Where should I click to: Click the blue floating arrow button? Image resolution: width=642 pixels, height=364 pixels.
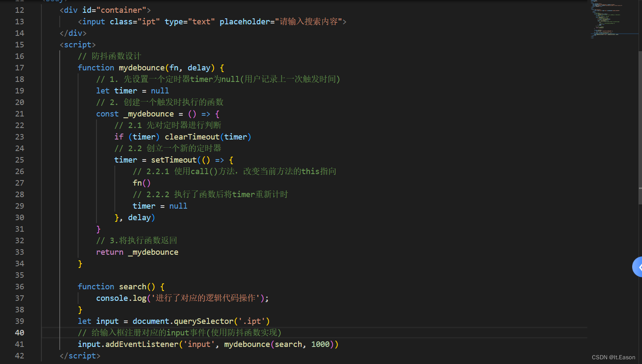[637, 267]
